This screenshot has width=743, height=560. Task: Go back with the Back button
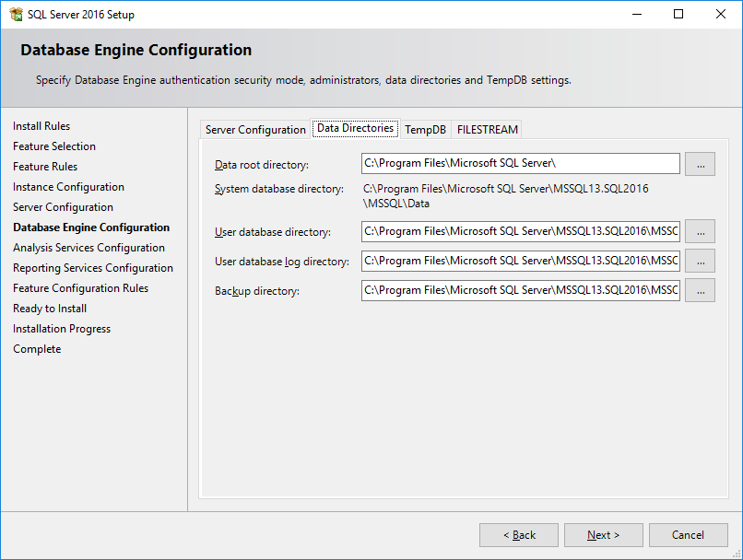click(x=519, y=535)
